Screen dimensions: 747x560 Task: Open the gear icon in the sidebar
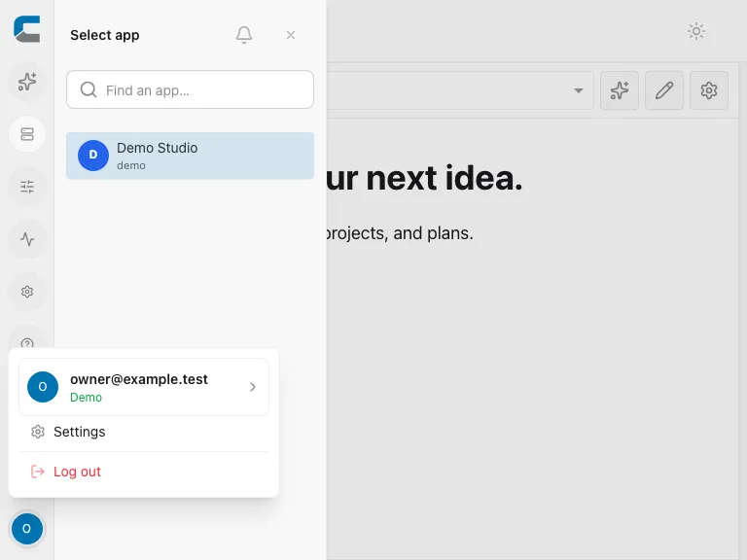click(x=27, y=292)
